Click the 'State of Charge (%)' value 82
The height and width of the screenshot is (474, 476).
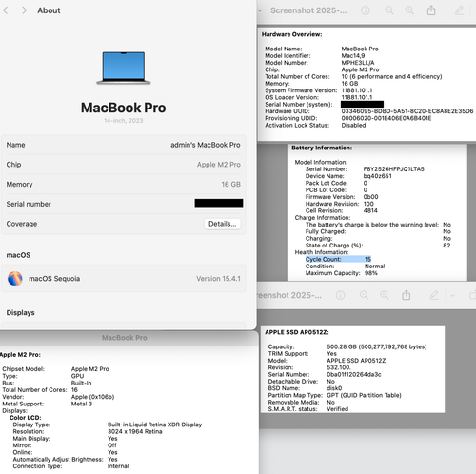446,246
